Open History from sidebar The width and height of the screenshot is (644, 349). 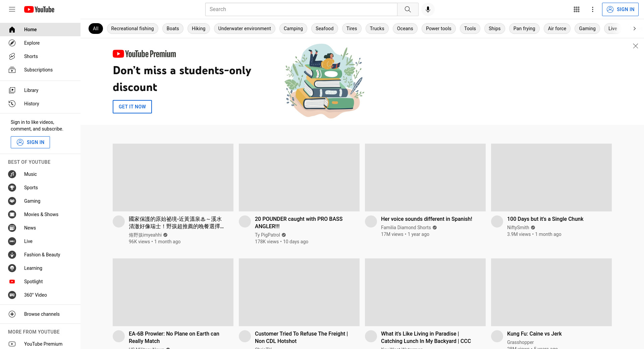coord(40,104)
